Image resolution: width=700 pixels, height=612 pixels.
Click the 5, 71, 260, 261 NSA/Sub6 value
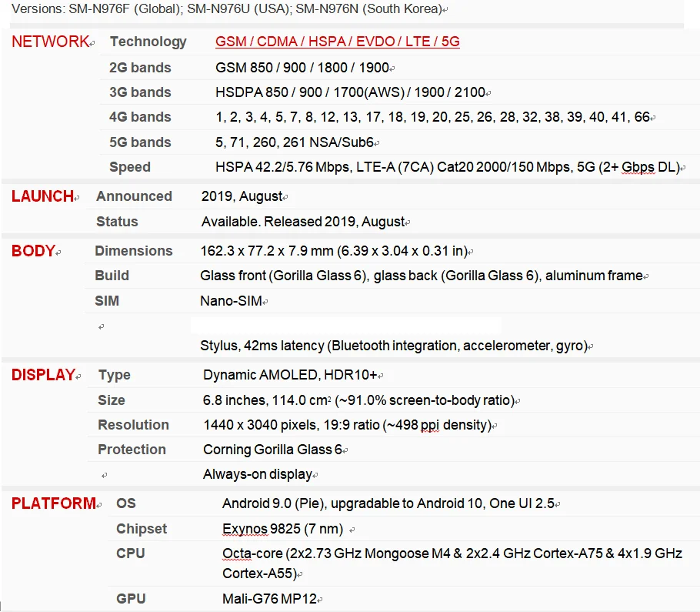295,142
